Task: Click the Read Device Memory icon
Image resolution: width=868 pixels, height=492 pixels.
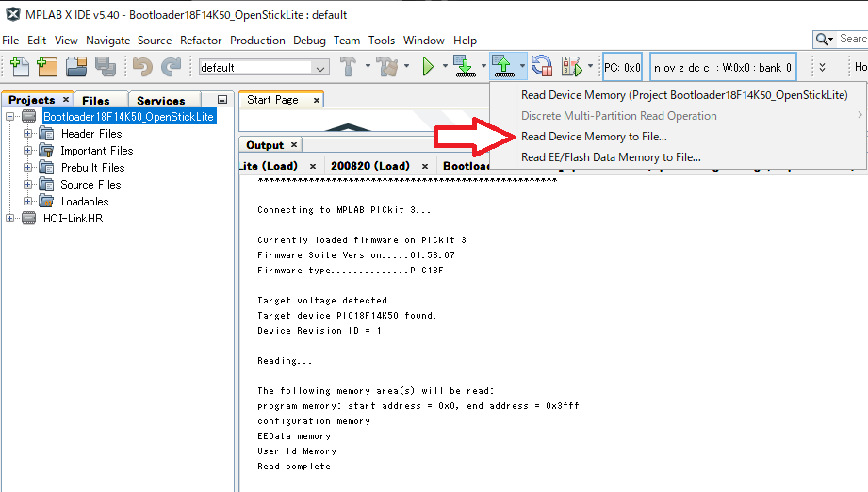Action: tap(502, 66)
